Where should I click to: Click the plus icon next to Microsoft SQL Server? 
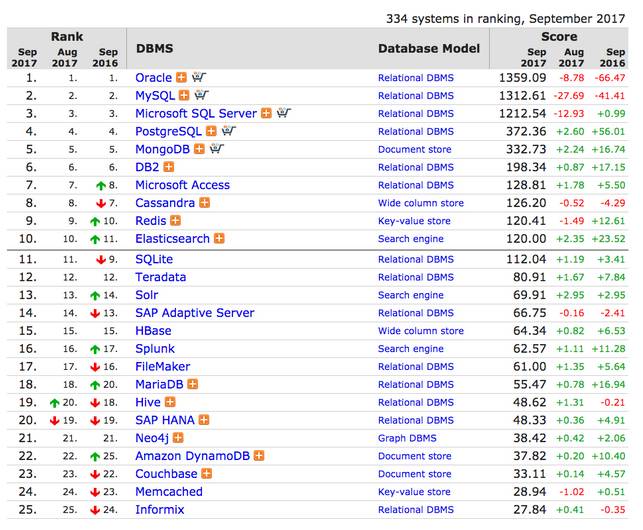tap(266, 113)
